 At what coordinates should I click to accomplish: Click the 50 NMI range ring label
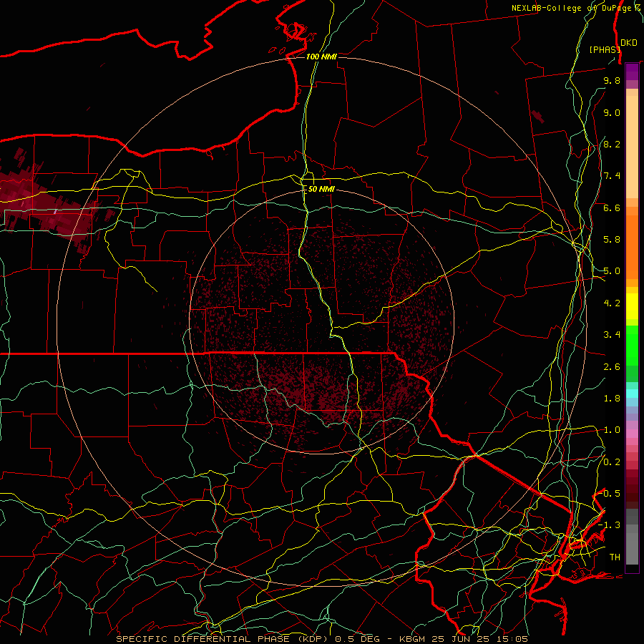point(321,189)
